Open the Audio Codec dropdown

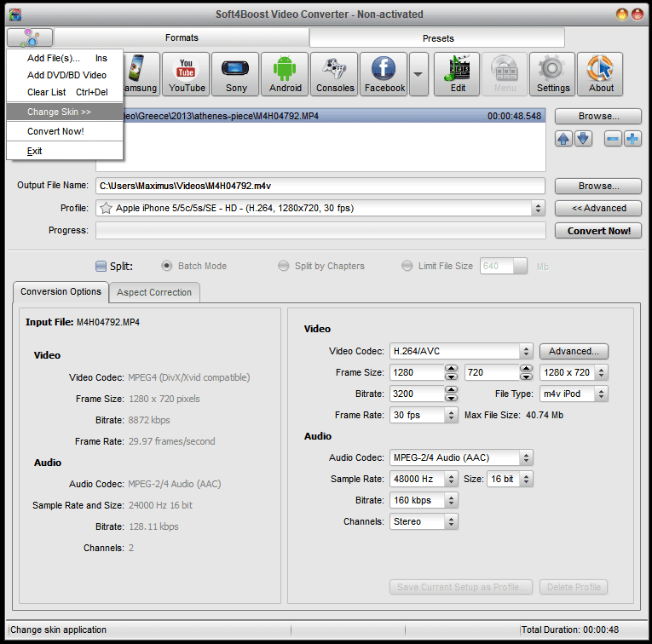pos(526,457)
